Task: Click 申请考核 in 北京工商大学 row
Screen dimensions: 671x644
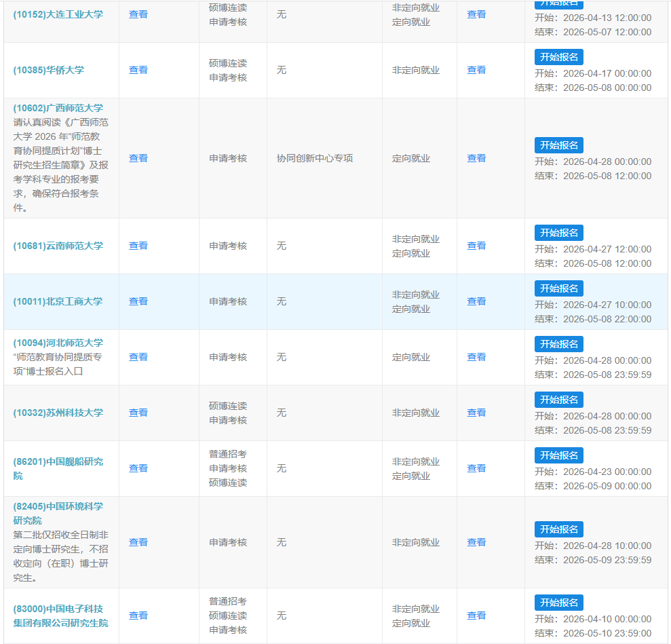Action: pos(228,302)
